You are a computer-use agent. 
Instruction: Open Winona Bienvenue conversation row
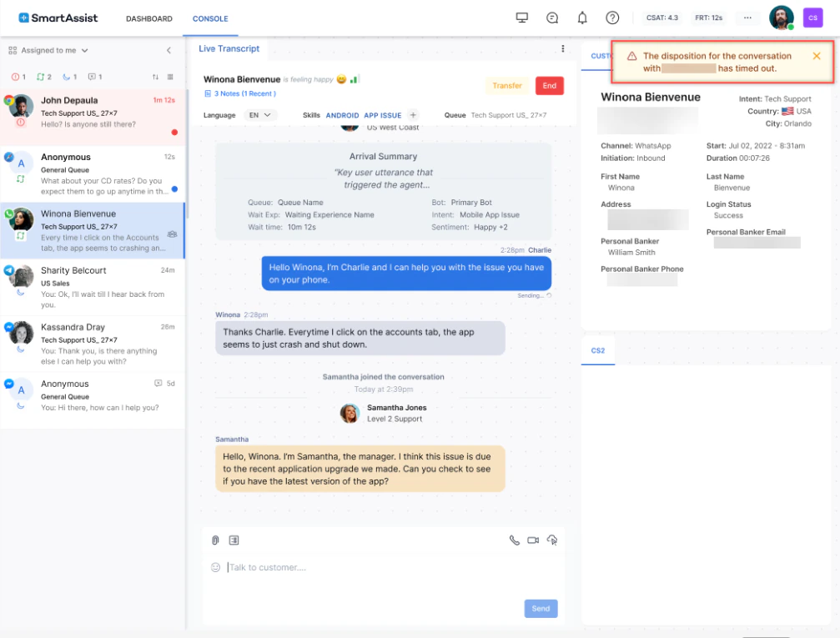(x=93, y=231)
